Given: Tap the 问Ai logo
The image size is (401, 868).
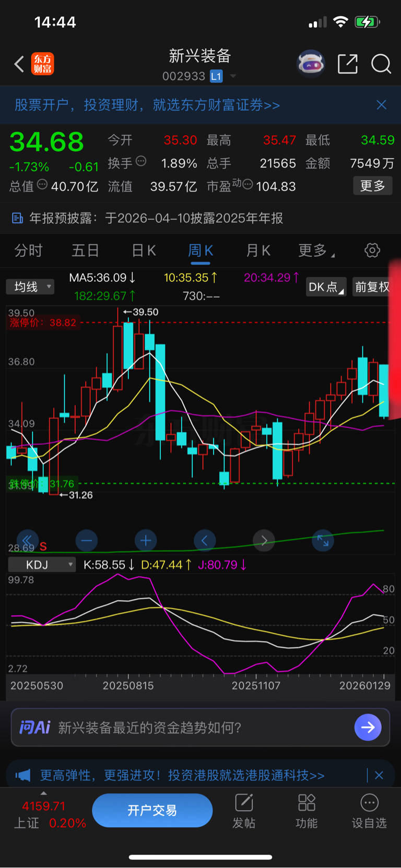Looking at the screenshot, I should pos(35,727).
